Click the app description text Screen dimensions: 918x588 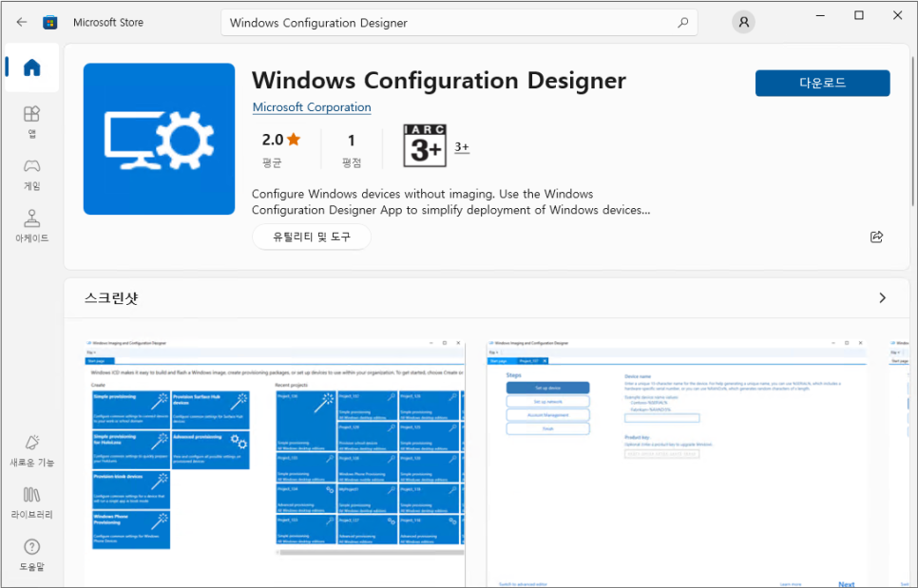click(x=450, y=201)
